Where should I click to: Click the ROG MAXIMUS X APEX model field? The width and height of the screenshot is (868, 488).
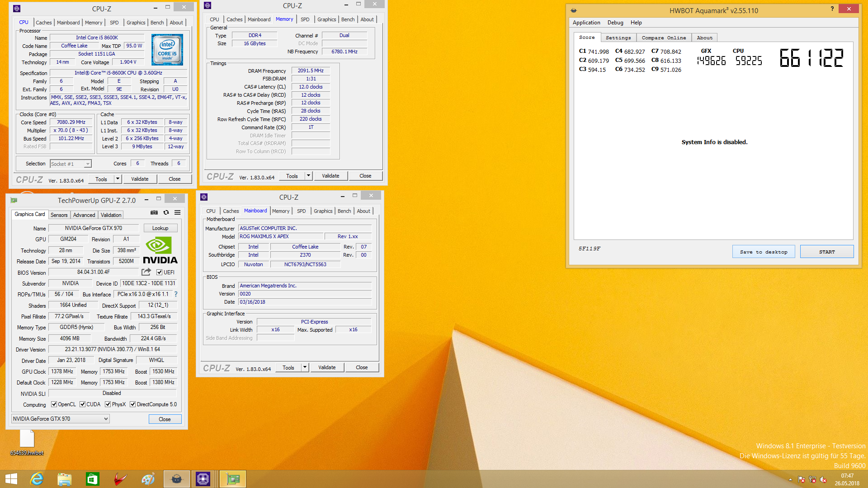point(281,236)
